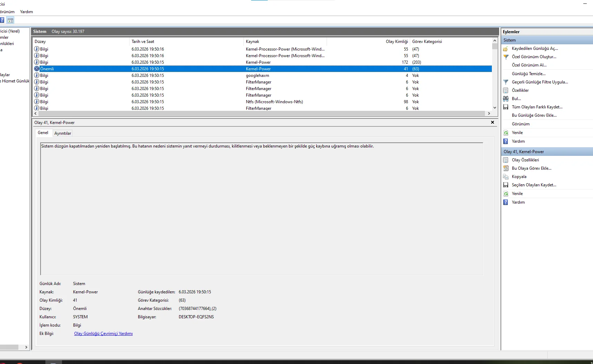
Task: Click the console tree's horizontal scrollbar thumb
Action: tap(9, 347)
